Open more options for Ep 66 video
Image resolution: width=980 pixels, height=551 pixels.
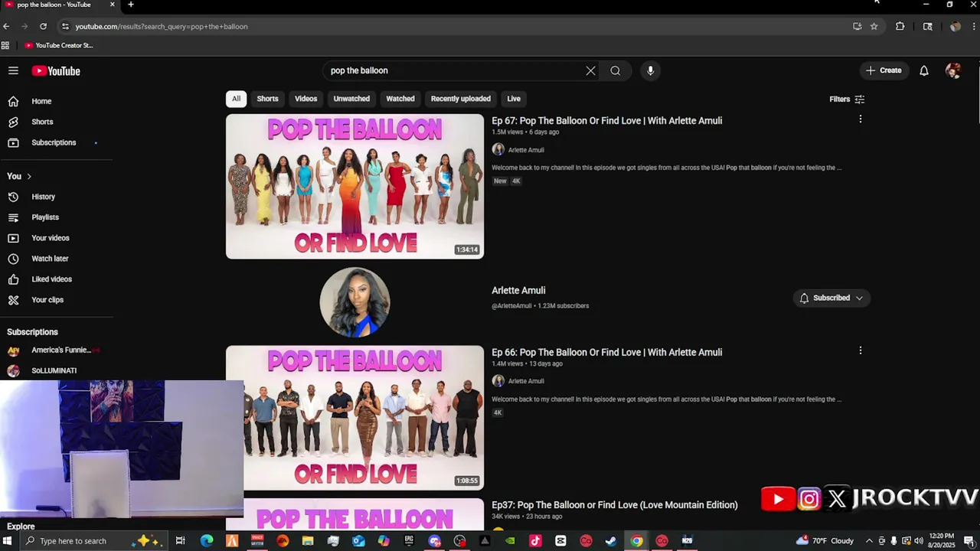[x=861, y=350]
